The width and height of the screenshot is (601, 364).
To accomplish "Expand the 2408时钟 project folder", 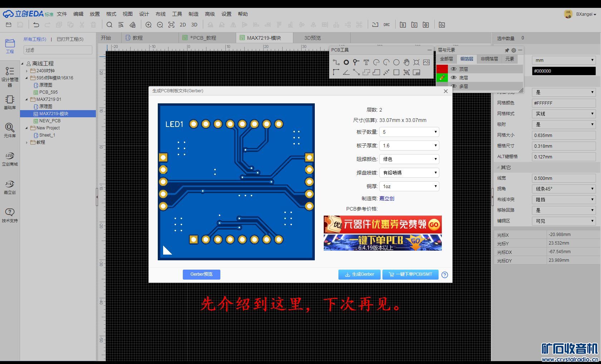I will [26, 71].
